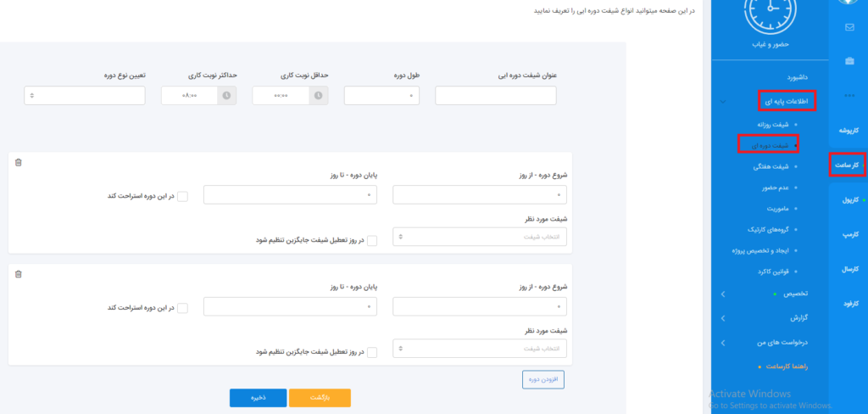Check 'در این دوره استراحت کند' in second period
The height and width of the screenshot is (414, 868).
[182, 308]
